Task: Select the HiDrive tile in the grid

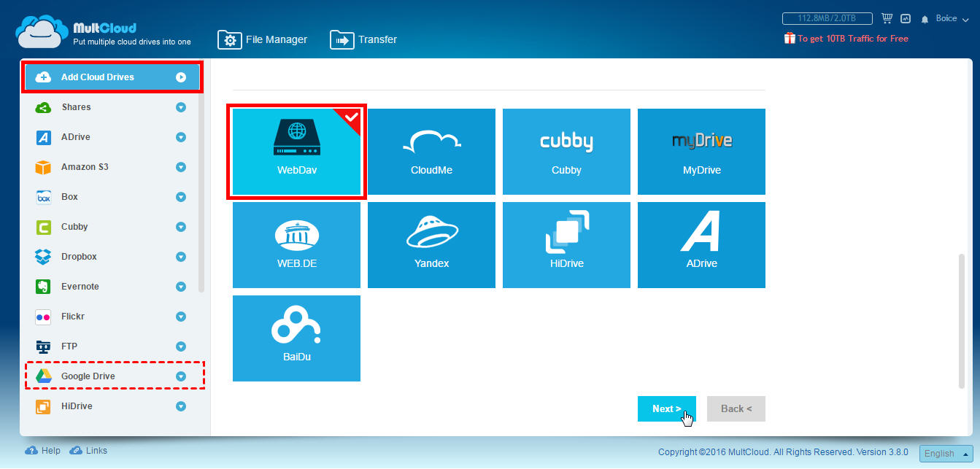Action: [566, 244]
